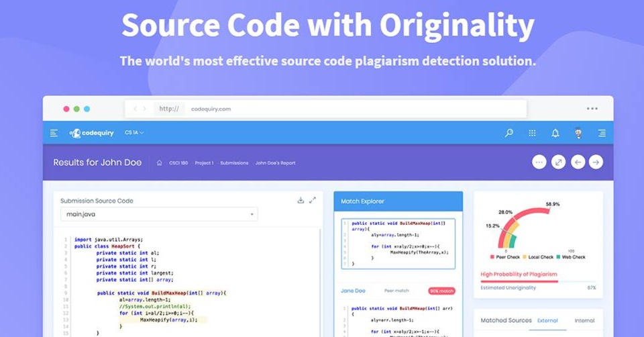The width and height of the screenshot is (644, 337).
Task: Click "Results for John Doe" heading
Action: [97, 162]
